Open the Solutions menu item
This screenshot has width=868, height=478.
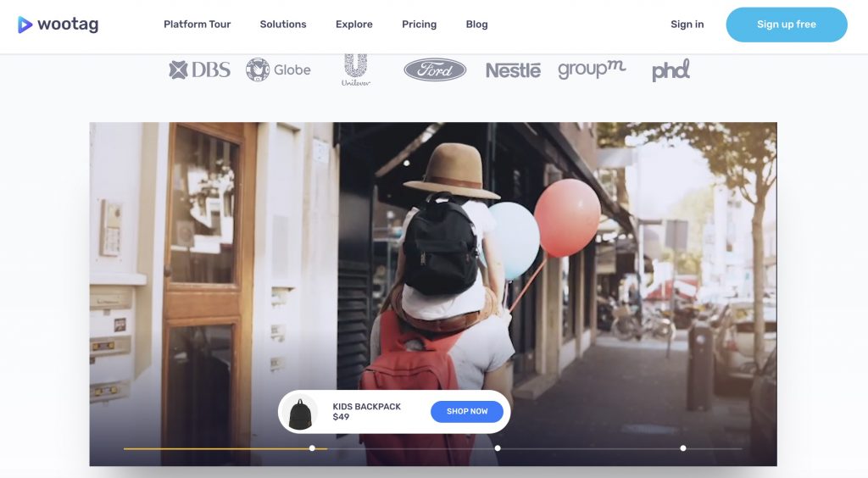(283, 25)
